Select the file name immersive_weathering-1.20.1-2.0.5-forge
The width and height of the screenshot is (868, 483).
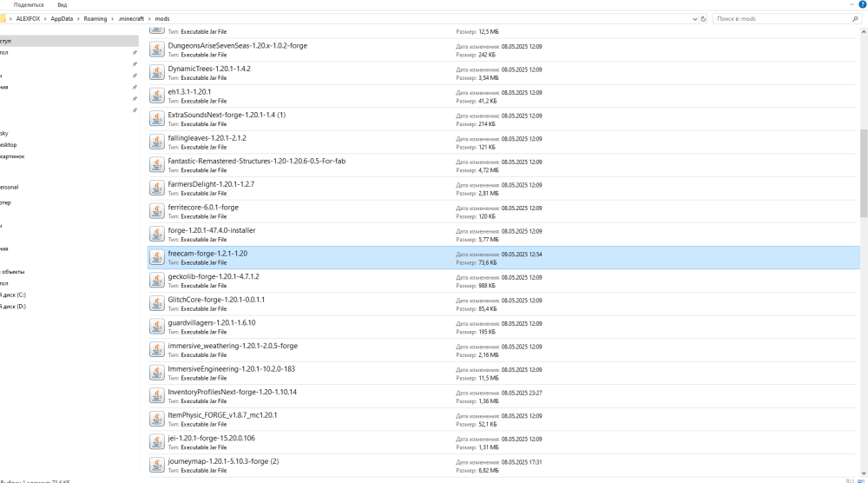[x=233, y=346]
